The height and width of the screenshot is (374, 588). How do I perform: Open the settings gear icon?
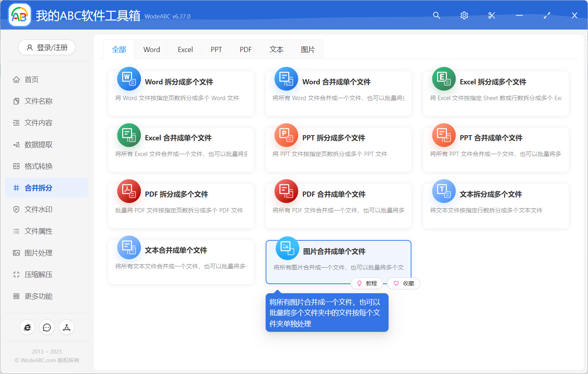point(464,15)
